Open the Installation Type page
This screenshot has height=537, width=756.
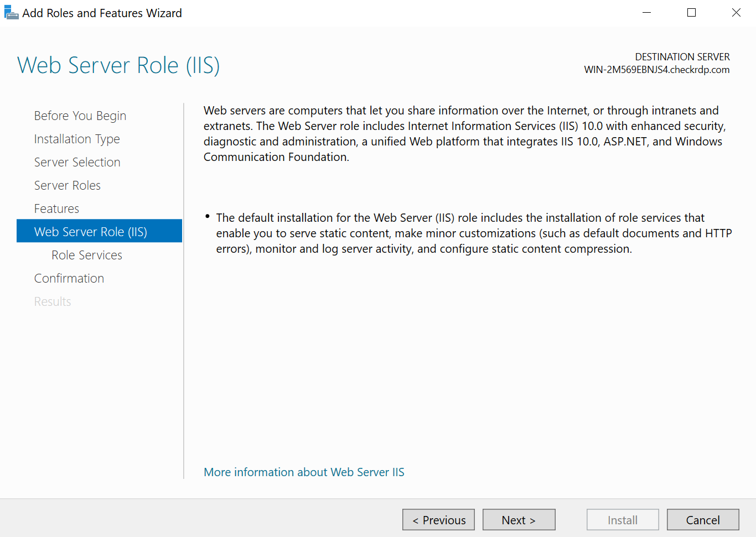77,139
